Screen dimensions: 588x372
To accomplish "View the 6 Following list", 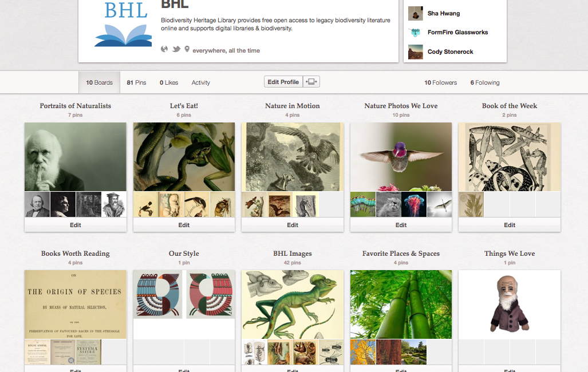I will tap(485, 82).
